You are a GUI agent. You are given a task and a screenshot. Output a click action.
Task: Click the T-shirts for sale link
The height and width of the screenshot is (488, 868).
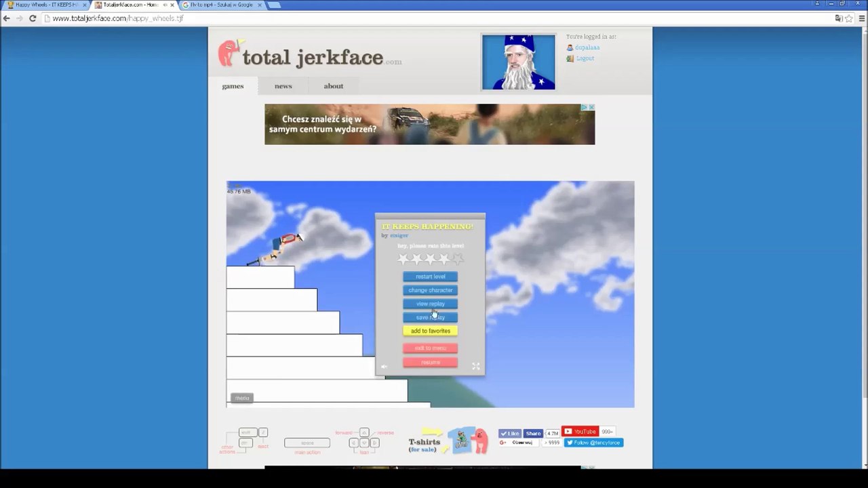point(425,445)
